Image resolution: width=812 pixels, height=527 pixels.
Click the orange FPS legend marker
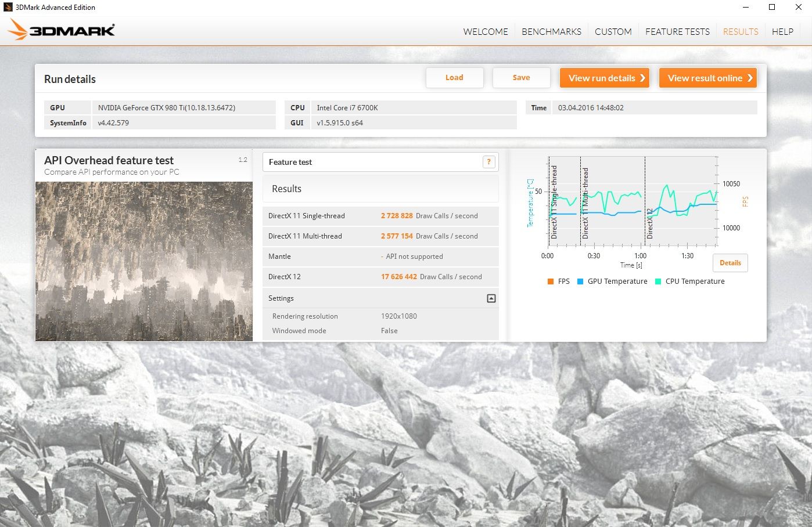[550, 281]
